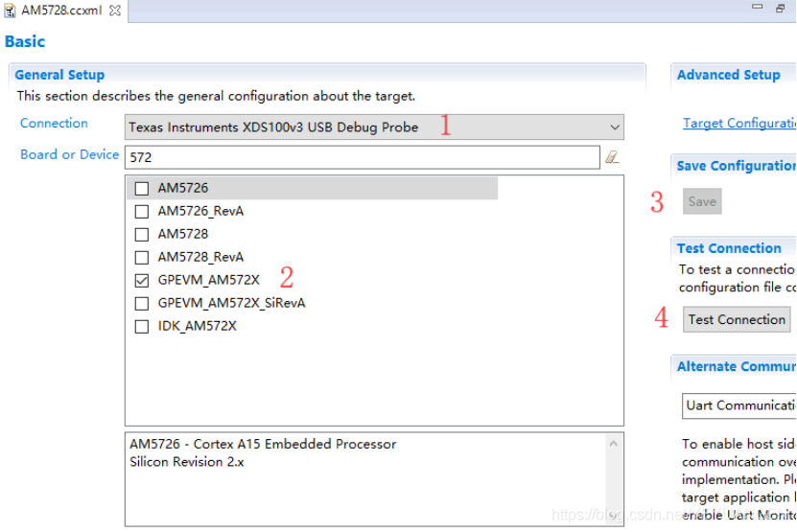Uncheck the GPEVM_AM572X checkbox

[x=142, y=281]
